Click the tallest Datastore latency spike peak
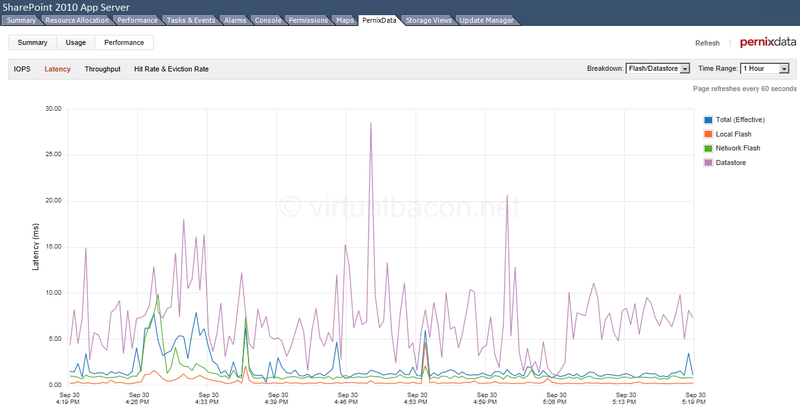The width and height of the screenshot is (800, 411). pos(371,123)
